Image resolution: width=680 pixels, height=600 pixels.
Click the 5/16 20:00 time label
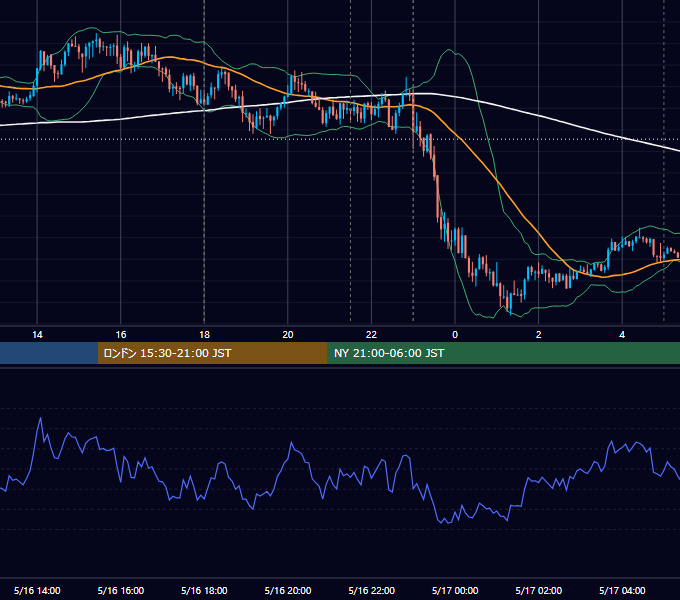(x=288, y=590)
